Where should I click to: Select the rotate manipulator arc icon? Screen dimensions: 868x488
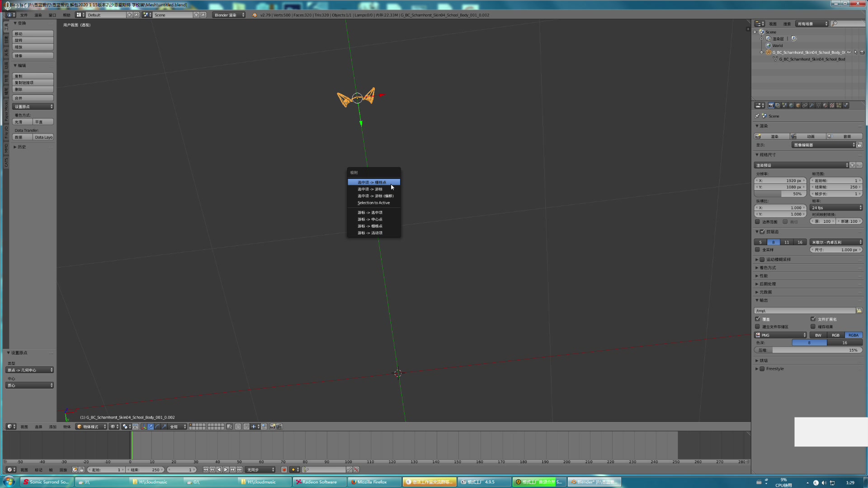[157, 427]
